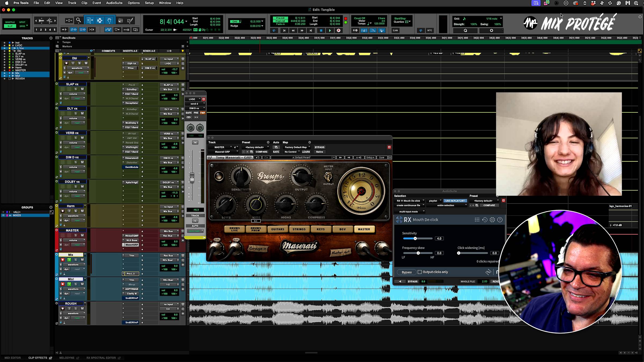Viewport: 644px width, 362px height.
Task: Open RX Mouth De-click help icon
Action: coord(500,220)
